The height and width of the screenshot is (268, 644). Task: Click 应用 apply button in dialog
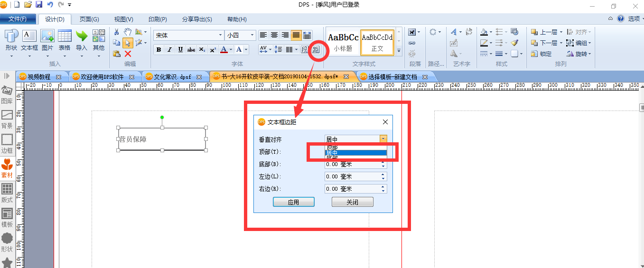294,202
